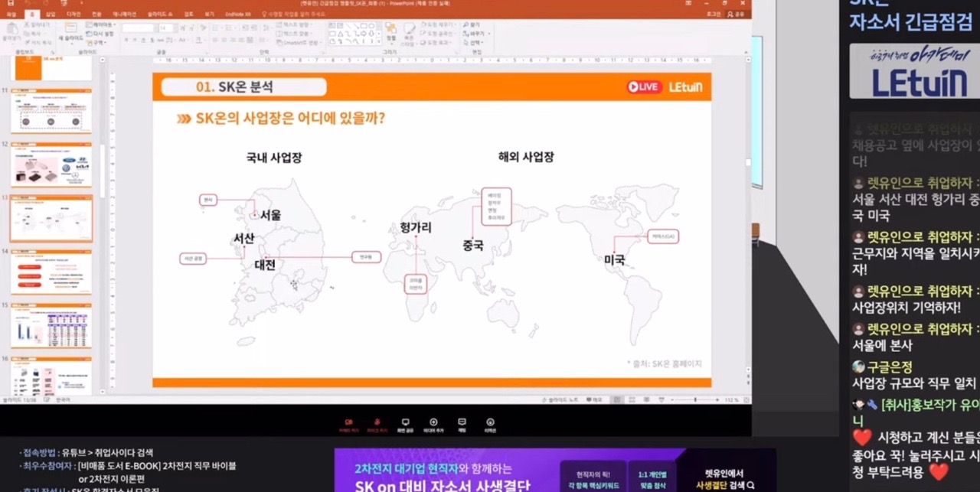Start Slide Show icon in status bar

[x=661, y=399]
